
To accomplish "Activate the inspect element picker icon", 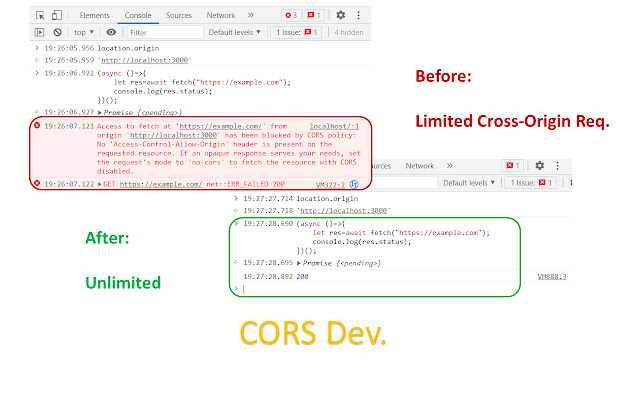I will [40, 16].
